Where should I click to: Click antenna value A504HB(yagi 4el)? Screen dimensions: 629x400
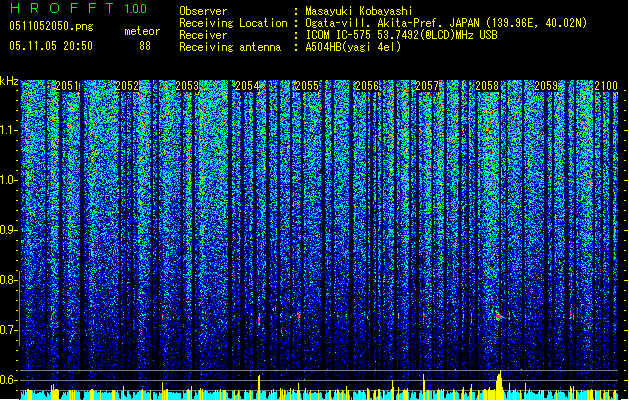point(353,47)
